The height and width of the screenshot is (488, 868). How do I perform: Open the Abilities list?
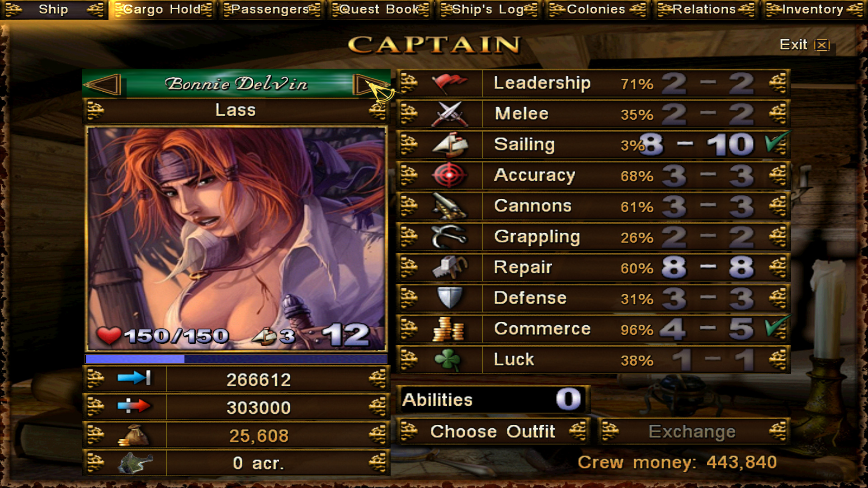click(492, 399)
